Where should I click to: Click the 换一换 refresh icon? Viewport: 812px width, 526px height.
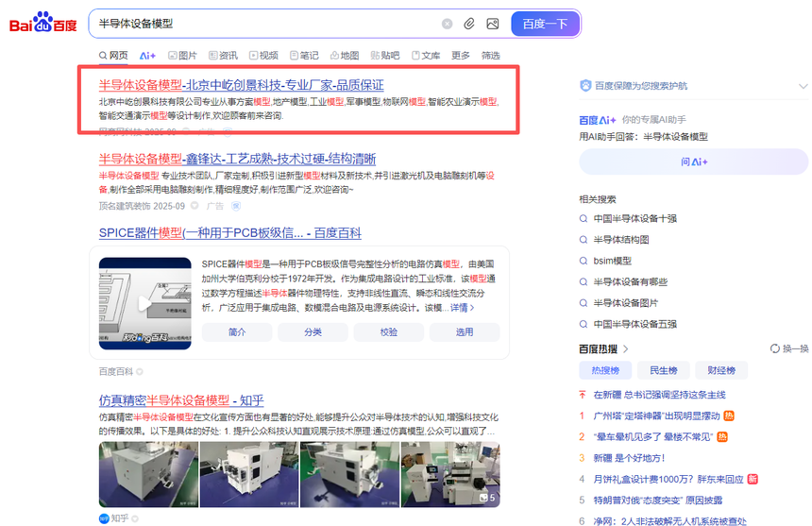(x=774, y=348)
